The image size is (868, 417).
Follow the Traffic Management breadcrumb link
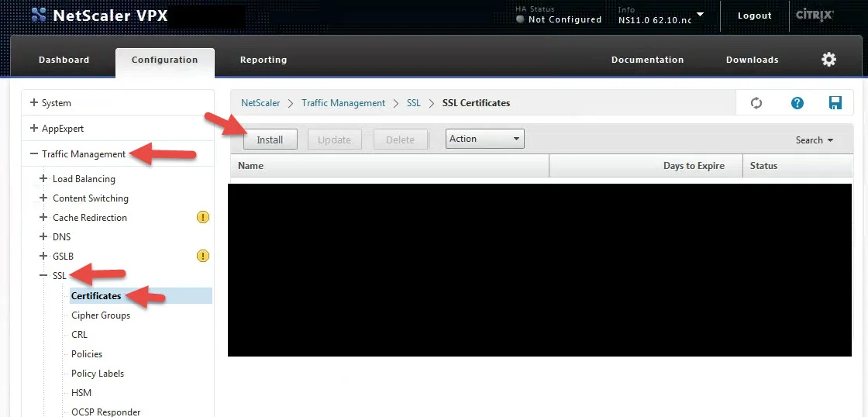tap(343, 103)
